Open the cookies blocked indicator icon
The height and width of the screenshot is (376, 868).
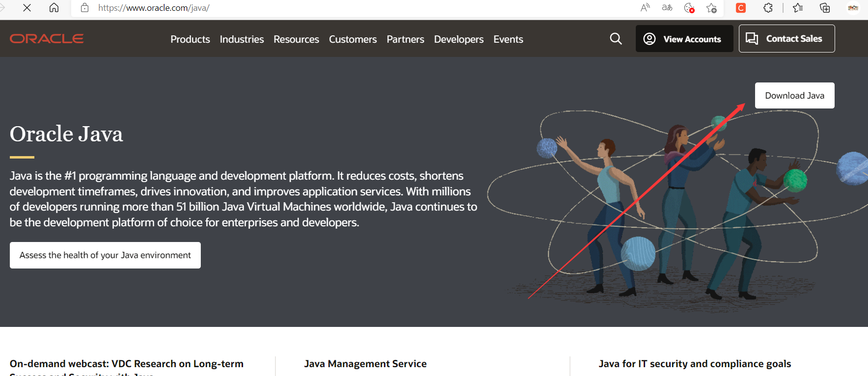[689, 8]
